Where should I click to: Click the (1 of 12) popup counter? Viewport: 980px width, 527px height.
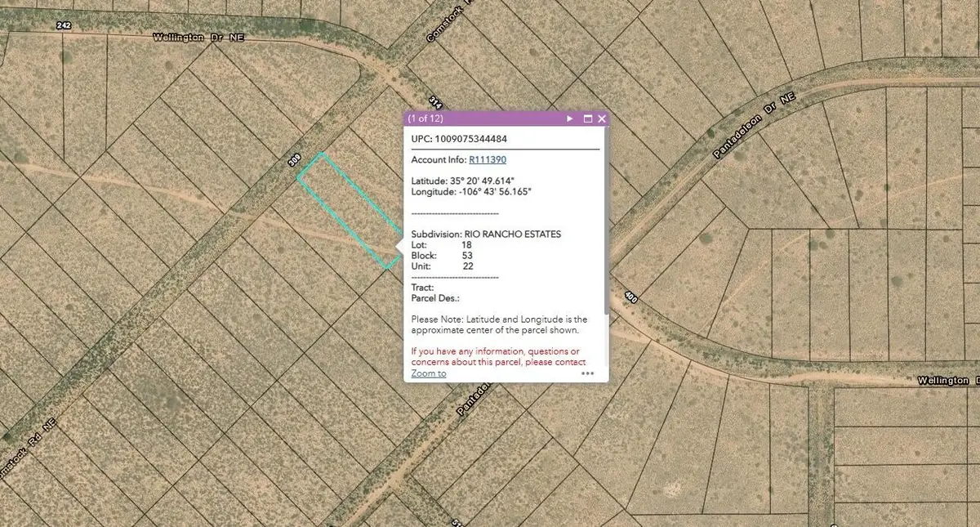click(425, 119)
